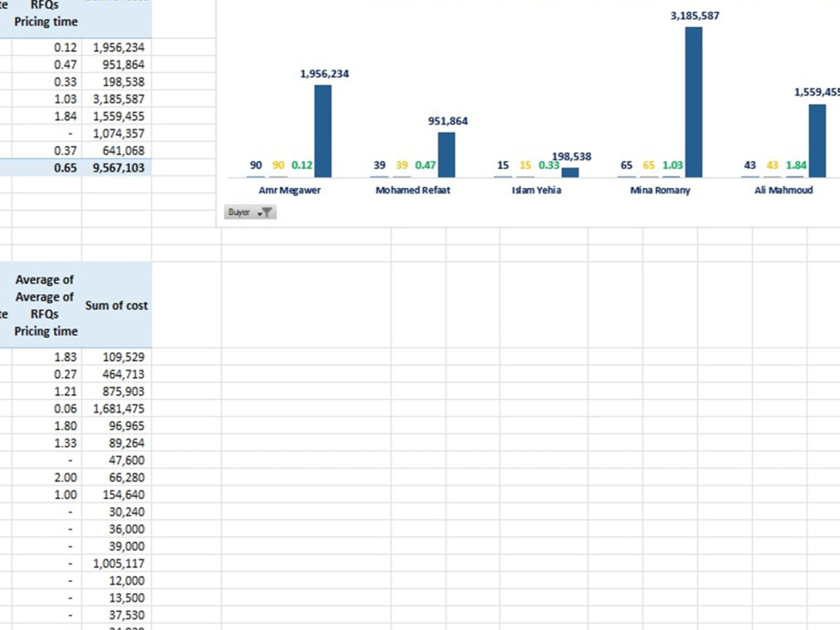The height and width of the screenshot is (630, 840).
Task: Select the cell showing 66,280
Action: [x=117, y=477]
